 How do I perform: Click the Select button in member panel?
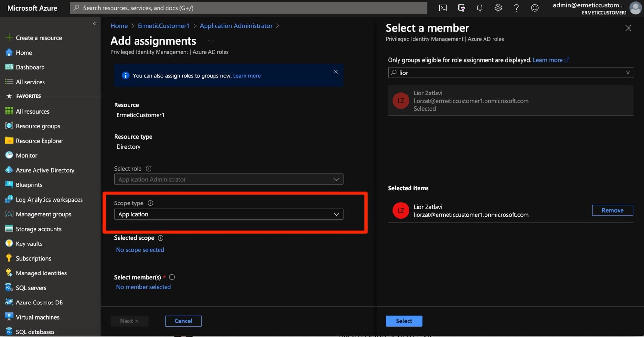[404, 321]
